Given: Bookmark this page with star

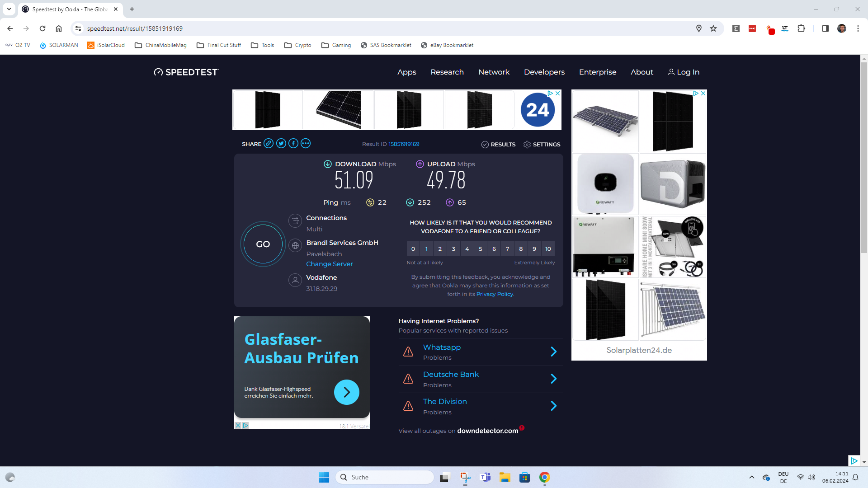Looking at the screenshot, I should 713,28.
